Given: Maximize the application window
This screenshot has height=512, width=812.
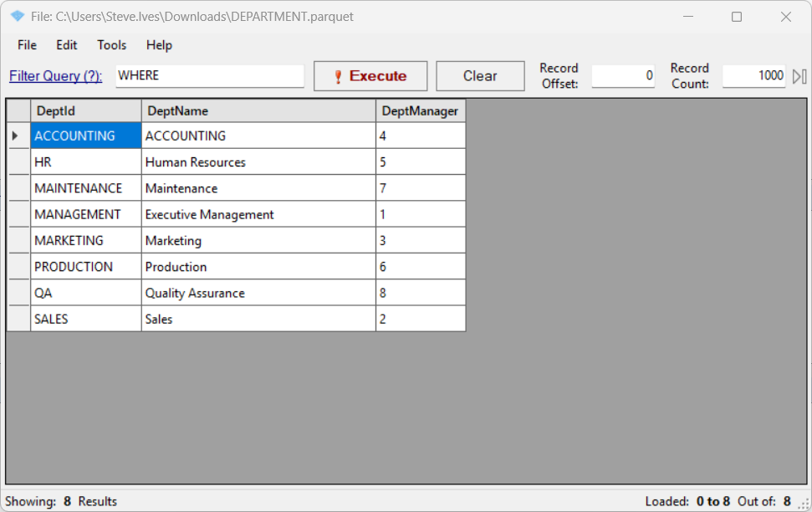Looking at the screenshot, I should 737,17.
